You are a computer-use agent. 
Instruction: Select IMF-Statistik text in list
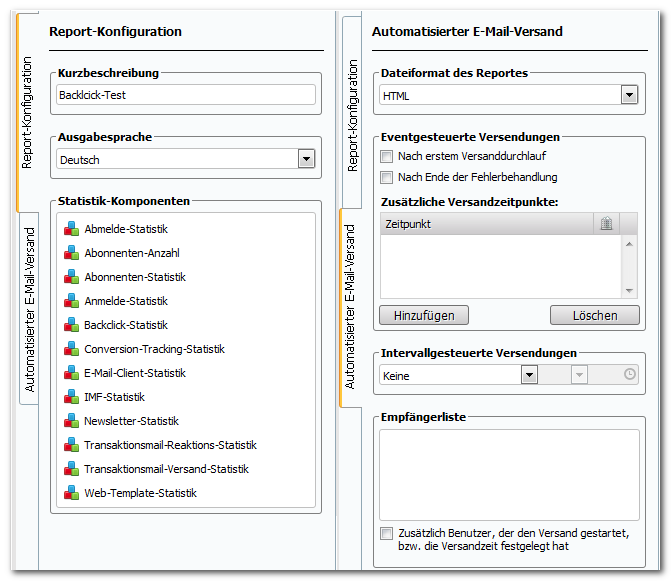[x=115, y=397]
